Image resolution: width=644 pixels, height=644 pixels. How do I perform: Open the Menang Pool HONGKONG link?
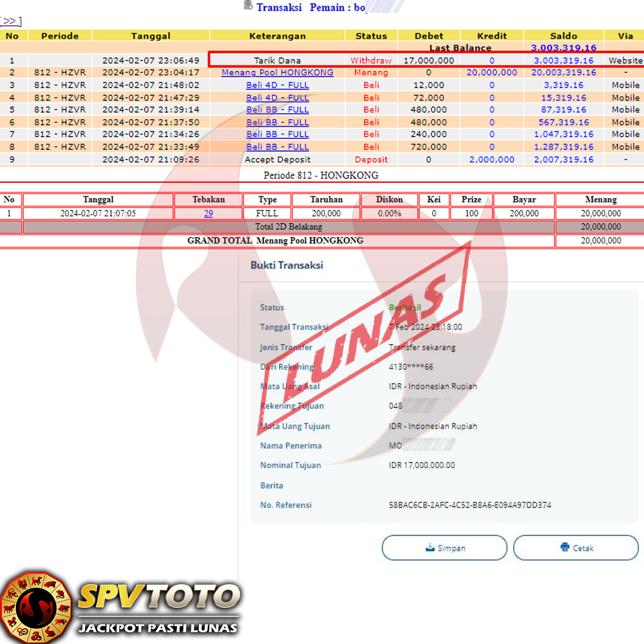point(278,73)
